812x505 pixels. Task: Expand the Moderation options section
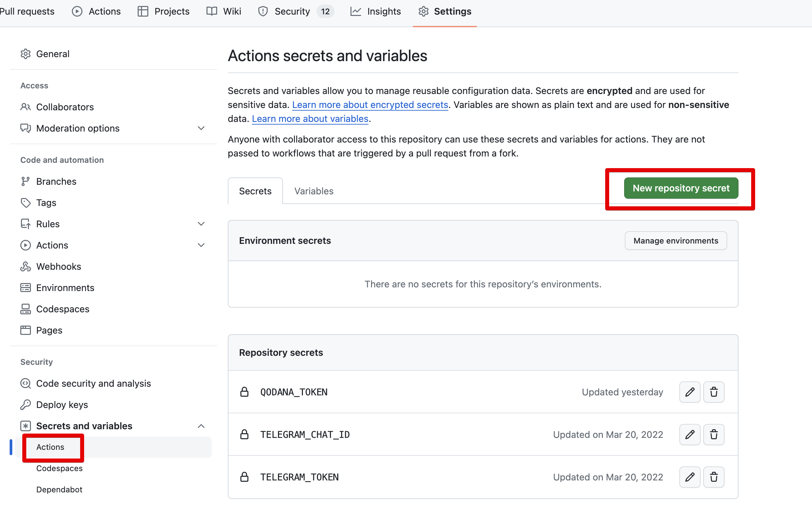point(201,128)
